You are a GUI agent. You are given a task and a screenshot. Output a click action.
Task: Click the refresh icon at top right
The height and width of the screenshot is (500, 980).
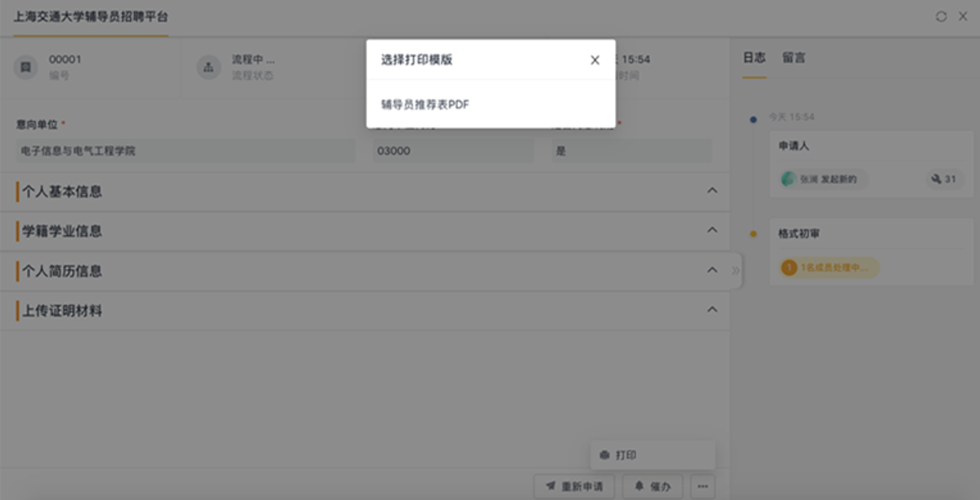click(x=941, y=17)
